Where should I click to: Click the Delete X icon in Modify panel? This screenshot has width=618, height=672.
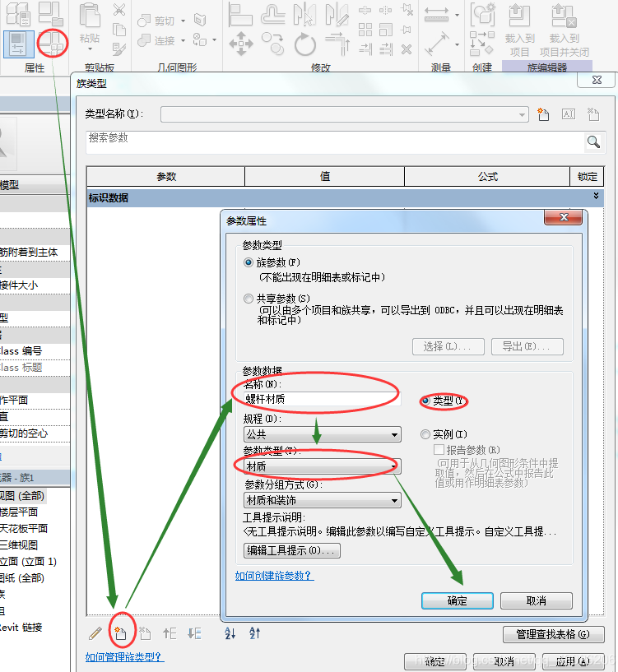[x=407, y=49]
